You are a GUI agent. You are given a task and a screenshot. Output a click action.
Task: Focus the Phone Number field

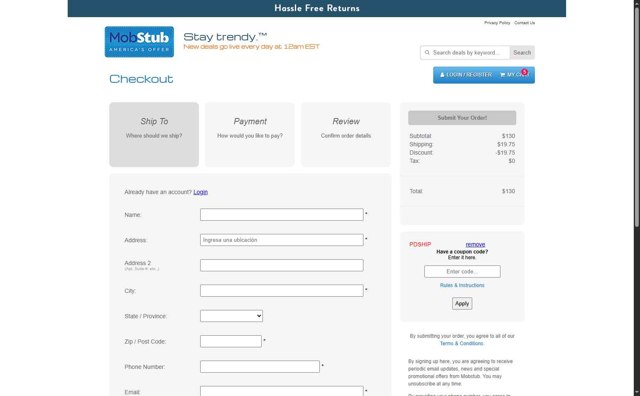pyautogui.click(x=260, y=367)
